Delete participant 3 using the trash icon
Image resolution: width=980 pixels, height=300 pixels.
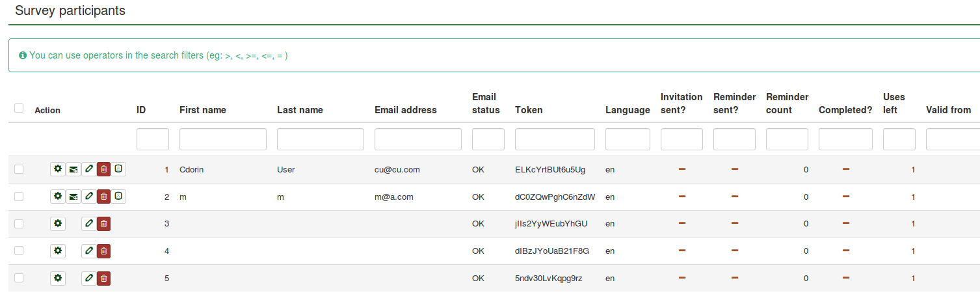103,224
